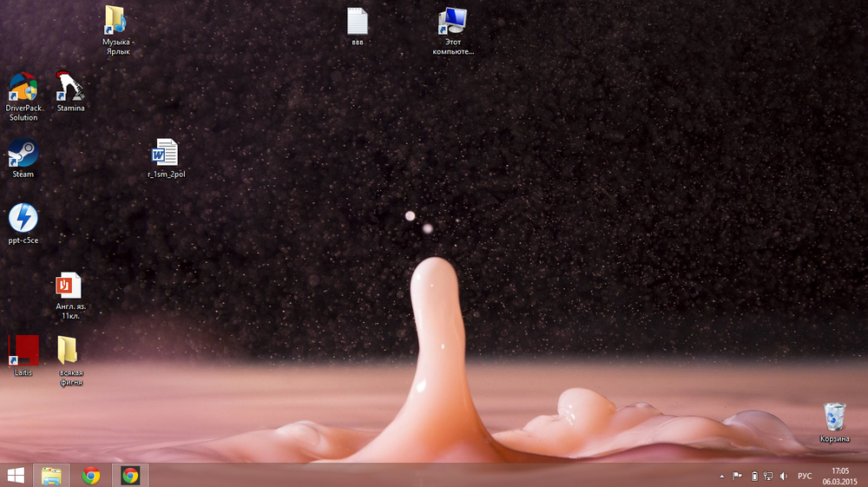868x487 pixels.
Task: Open File Explorer from the taskbar
Action: (x=51, y=475)
